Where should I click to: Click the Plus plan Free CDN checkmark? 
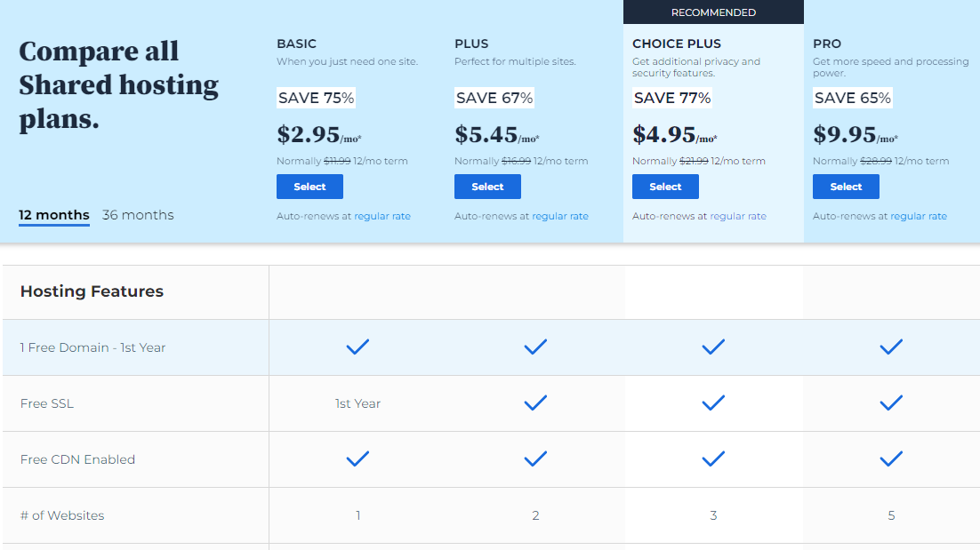pos(535,458)
